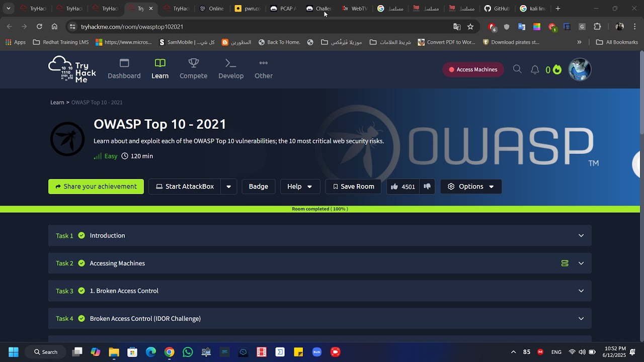Click the Access Machines button
The image size is (644, 362).
point(473,70)
